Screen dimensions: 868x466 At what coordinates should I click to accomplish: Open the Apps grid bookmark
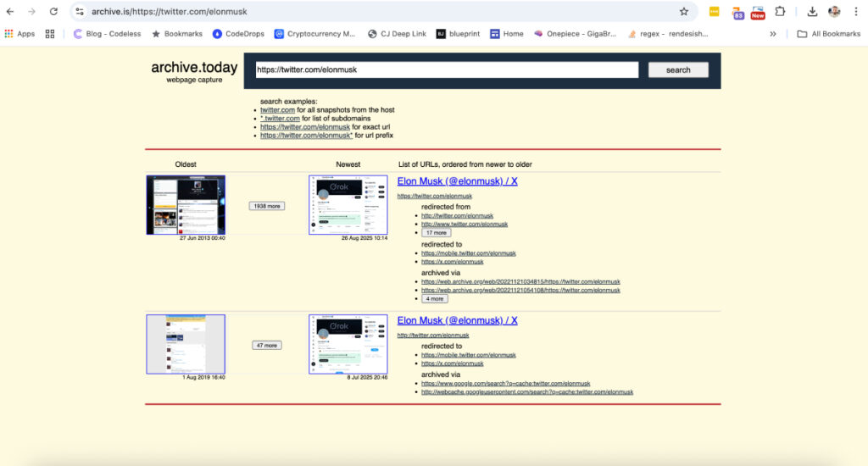[x=19, y=34]
